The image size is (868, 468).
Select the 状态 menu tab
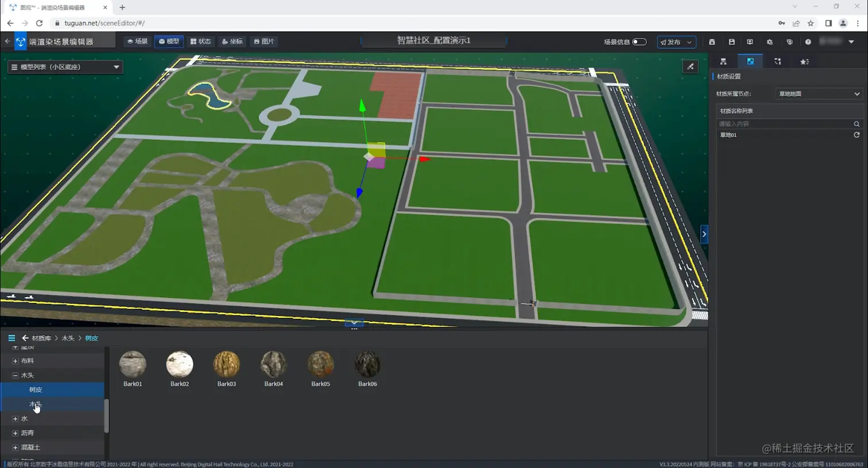coord(201,41)
